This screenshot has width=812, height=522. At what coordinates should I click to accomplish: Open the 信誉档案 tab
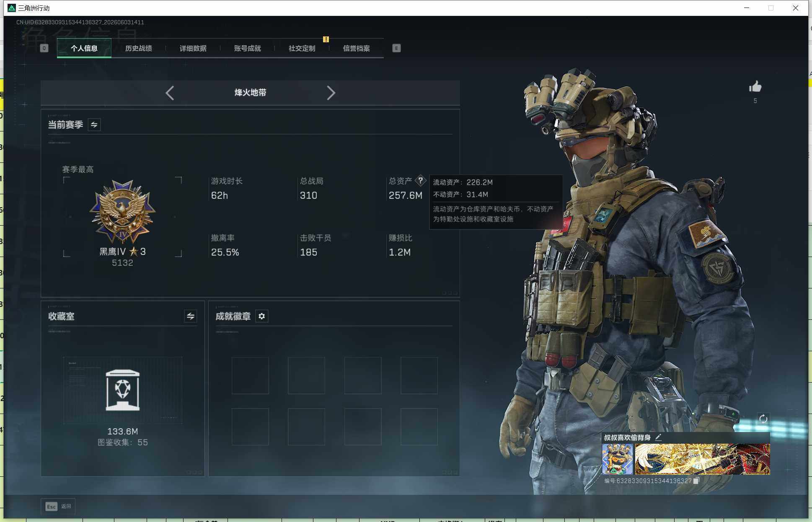pyautogui.click(x=356, y=48)
